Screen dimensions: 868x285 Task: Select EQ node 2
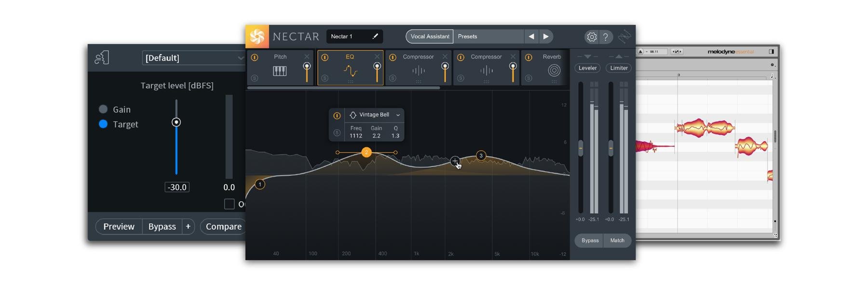(x=366, y=153)
